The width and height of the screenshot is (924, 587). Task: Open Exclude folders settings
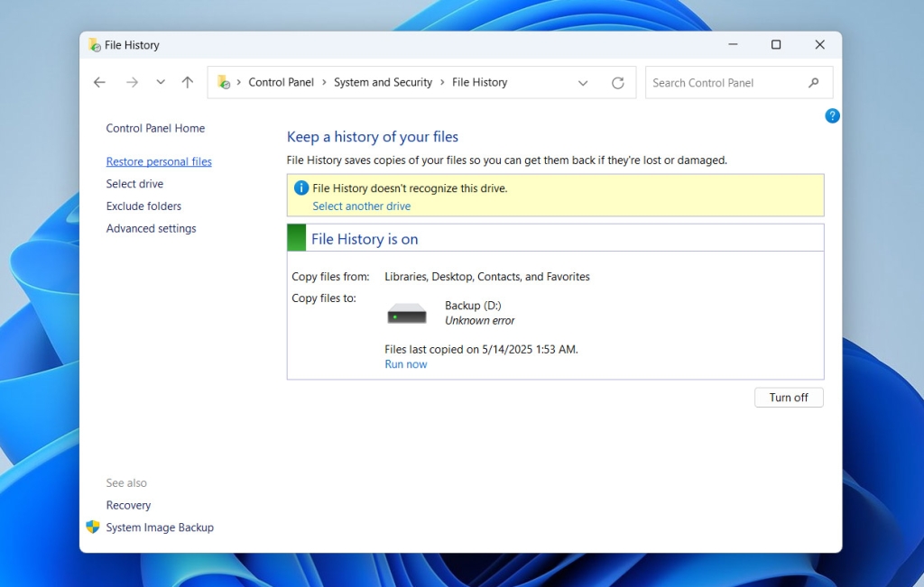point(143,206)
